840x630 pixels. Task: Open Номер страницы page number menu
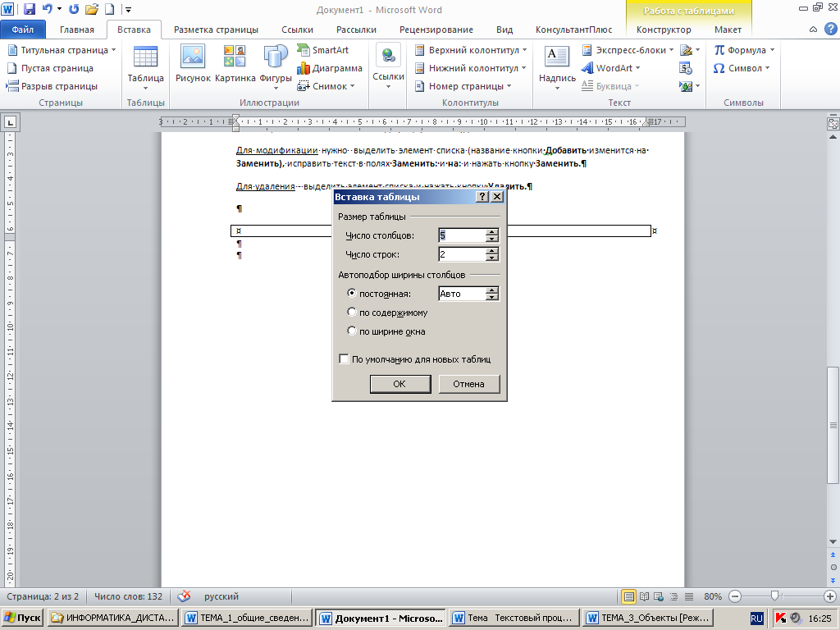463,86
